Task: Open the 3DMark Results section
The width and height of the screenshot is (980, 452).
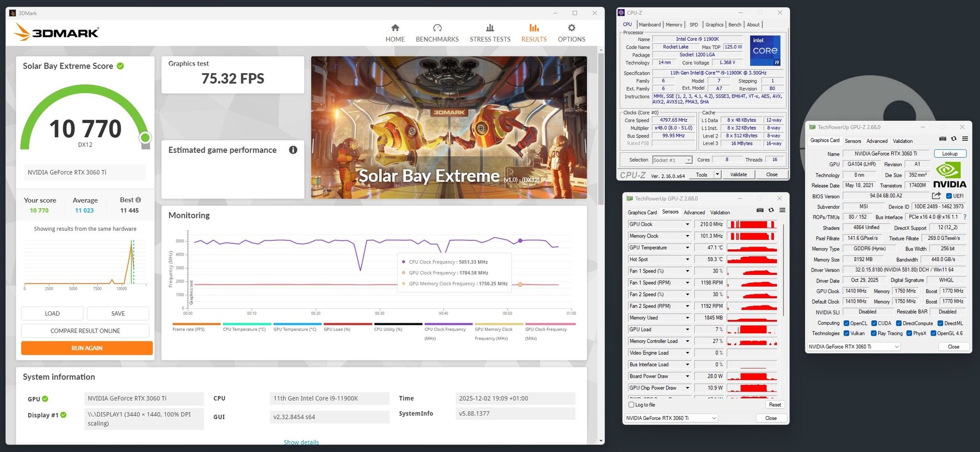Action: point(534,33)
